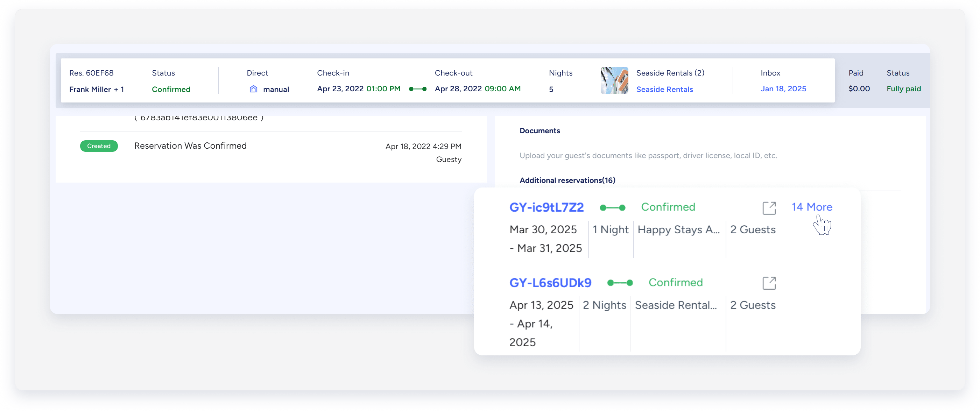Click the check-out date Apr 28, 2022
The height and width of the screenshot is (411, 980).
pos(458,88)
